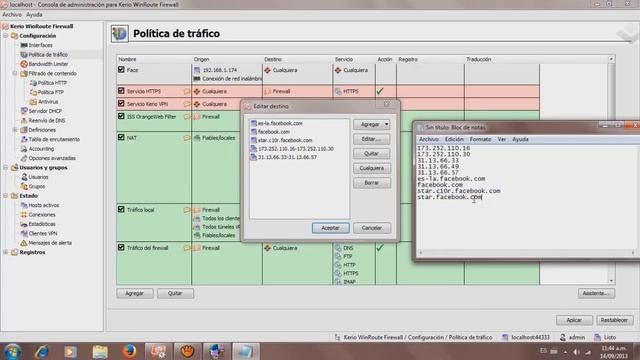Image resolution: width=640 pixels, height=360 pixels.
Task: Collapse the Usuarios y grupos node
Action: tap(6, 167)
